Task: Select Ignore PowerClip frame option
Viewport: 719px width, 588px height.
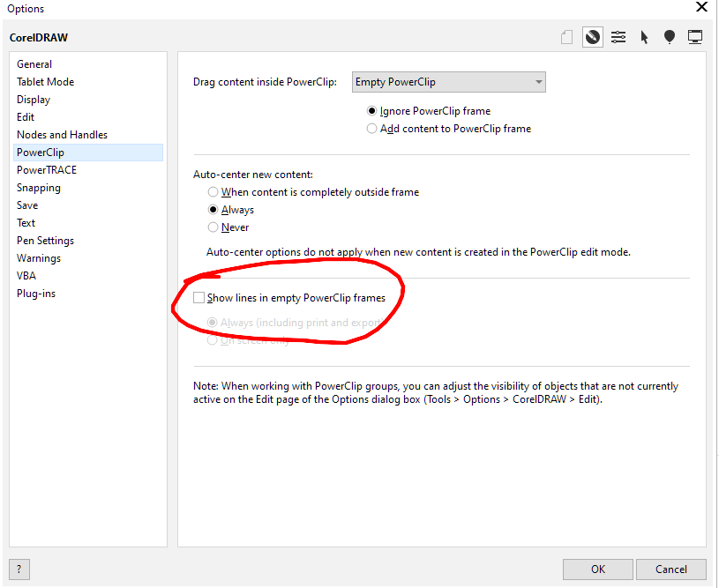Action: click(x=429, y=111)
